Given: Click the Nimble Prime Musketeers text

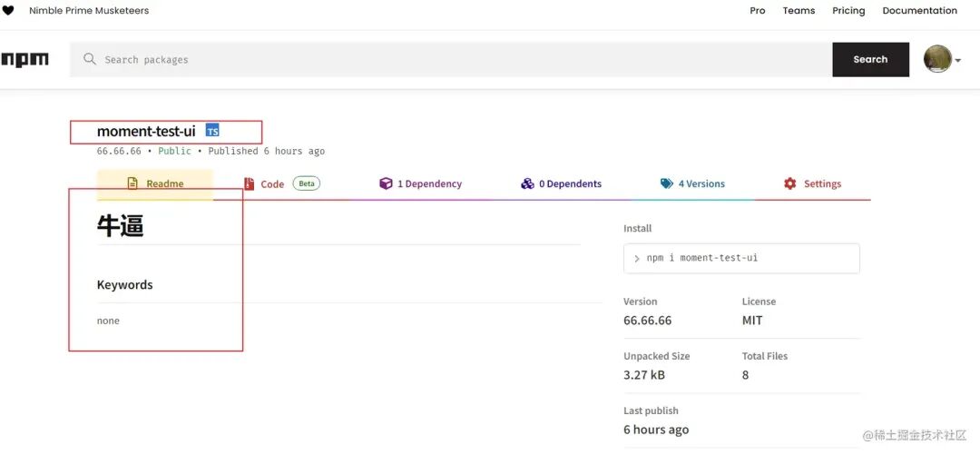Looking at the screenshot, I should coord(89,11).
